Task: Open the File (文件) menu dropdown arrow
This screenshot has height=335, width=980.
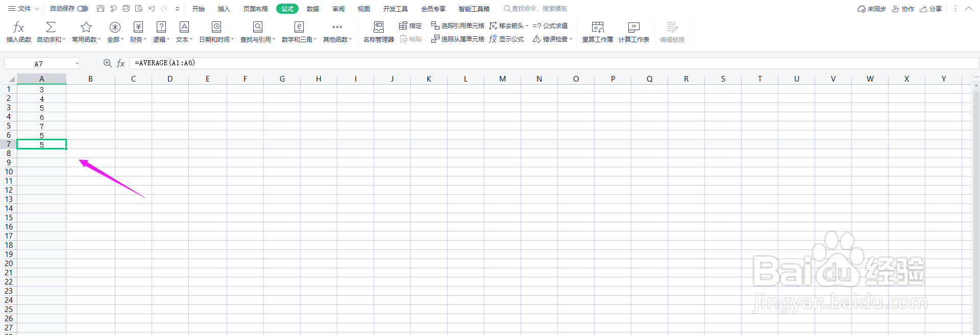Action: (x=37, y=9)
